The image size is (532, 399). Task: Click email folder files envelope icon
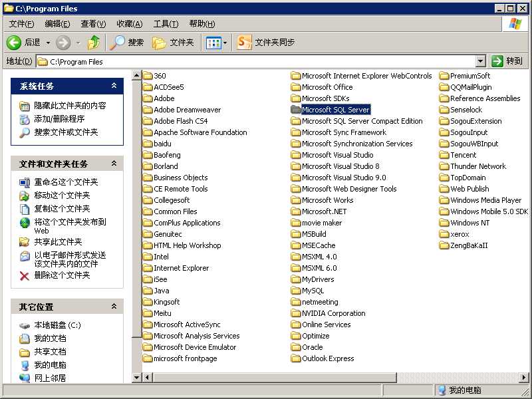pyautogui.click(x=25, y=256)
